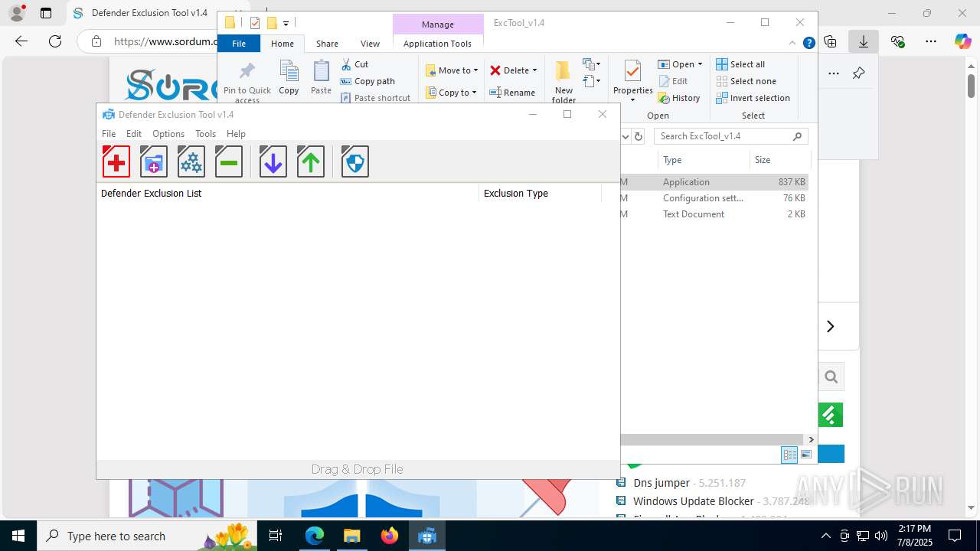The image size is (980, 551).
Task: Click the Explorer horizontal scrollbar right arrow
Action: [x=811, y=439]
